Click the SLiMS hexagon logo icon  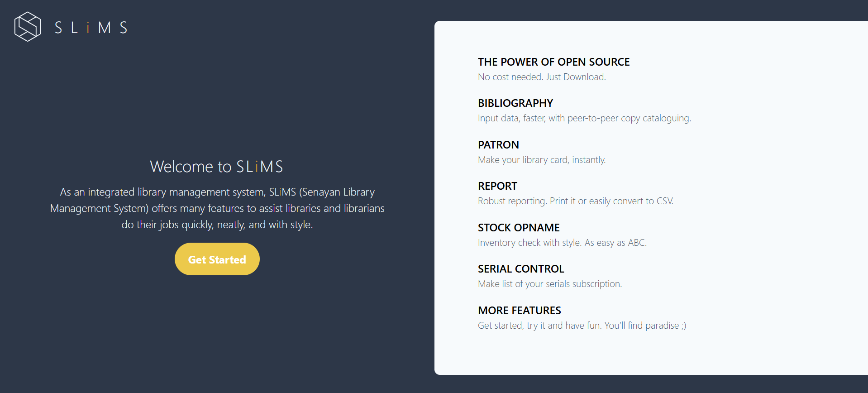coord(28,27)
